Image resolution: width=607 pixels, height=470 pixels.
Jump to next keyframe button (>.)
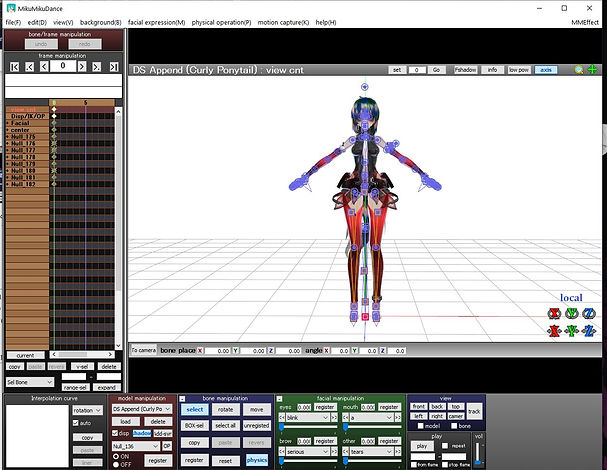click(x=96, y=67)
